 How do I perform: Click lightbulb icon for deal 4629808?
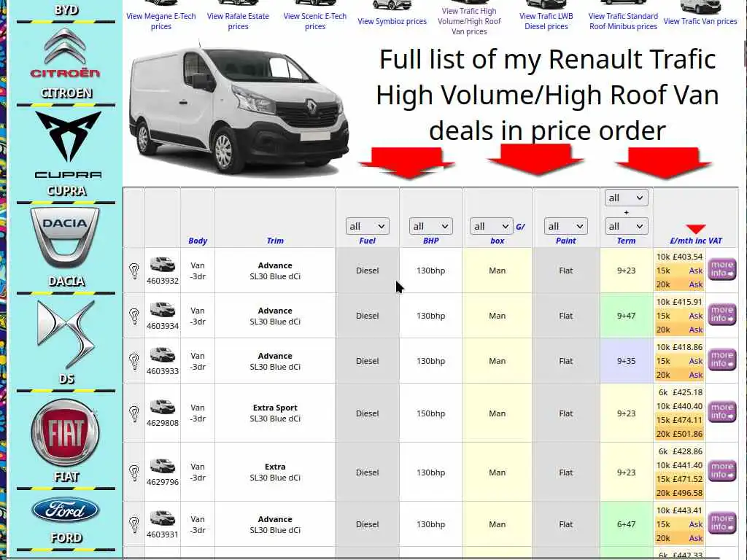[134, 413]
